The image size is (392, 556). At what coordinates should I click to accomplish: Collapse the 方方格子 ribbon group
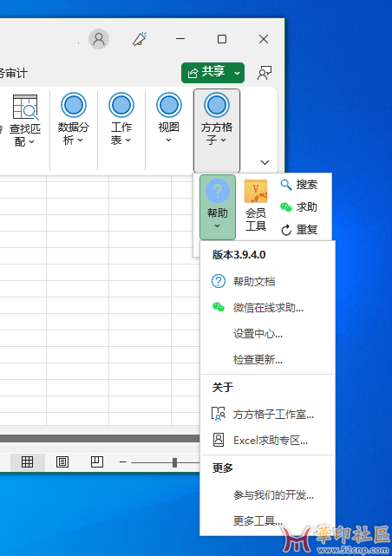pyautogui.click(x=217, y=130)
